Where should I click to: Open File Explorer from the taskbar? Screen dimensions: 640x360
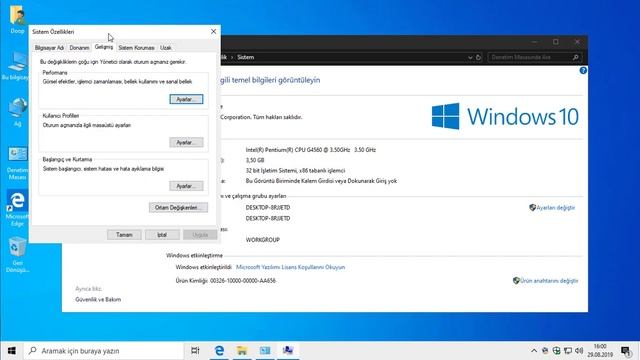tap(242, 351)
